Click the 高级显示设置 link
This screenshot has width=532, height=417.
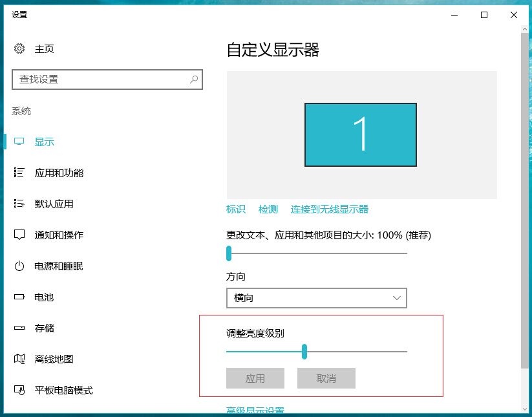point(255,411)
